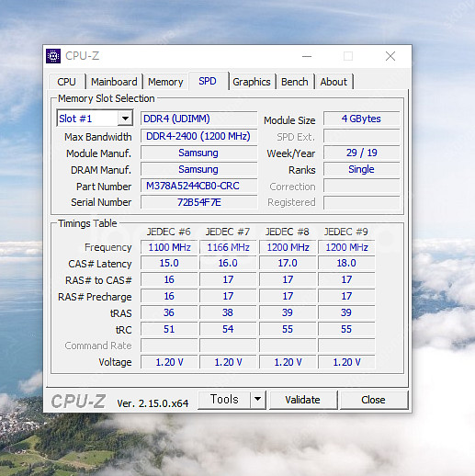Image resolution: width=475 pixels, height=476 pixels.
Task: Click the empty Registered field
Action: [361, 202]
